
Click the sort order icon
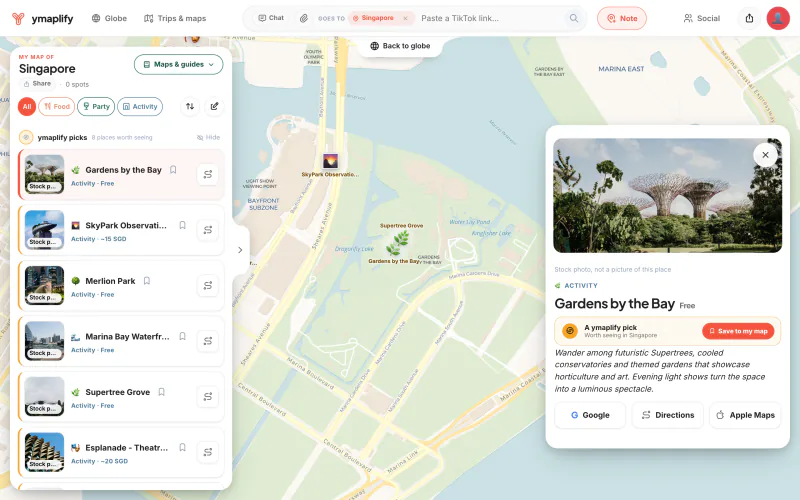190,107
